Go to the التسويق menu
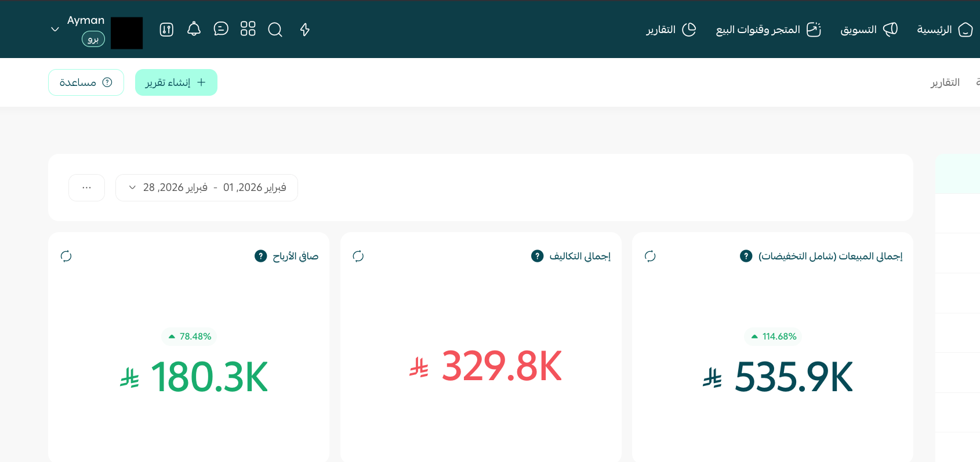980x462 pixels. [x=869, y=30]
